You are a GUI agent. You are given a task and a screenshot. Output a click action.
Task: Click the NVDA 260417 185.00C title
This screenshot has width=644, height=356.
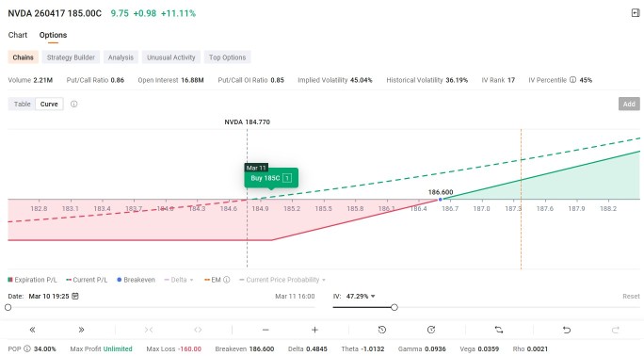pyautogui.click(x=55, y=13)
